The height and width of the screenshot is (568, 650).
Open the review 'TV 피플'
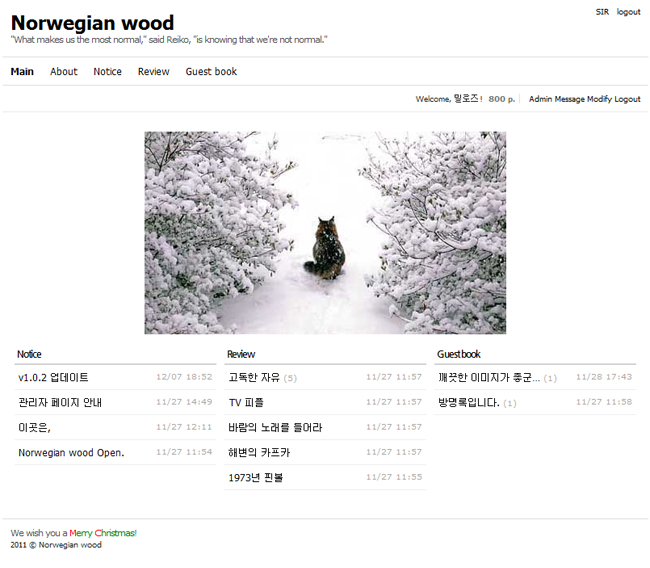246,402
